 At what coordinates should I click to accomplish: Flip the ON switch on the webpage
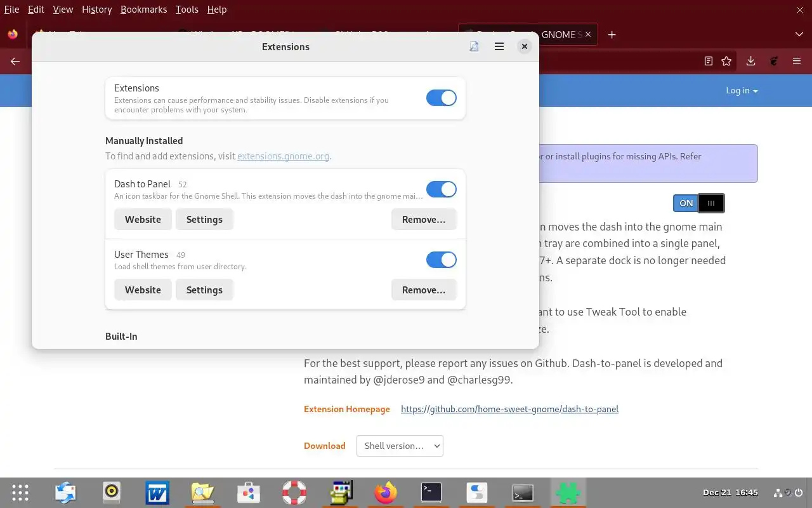point(698,203)
